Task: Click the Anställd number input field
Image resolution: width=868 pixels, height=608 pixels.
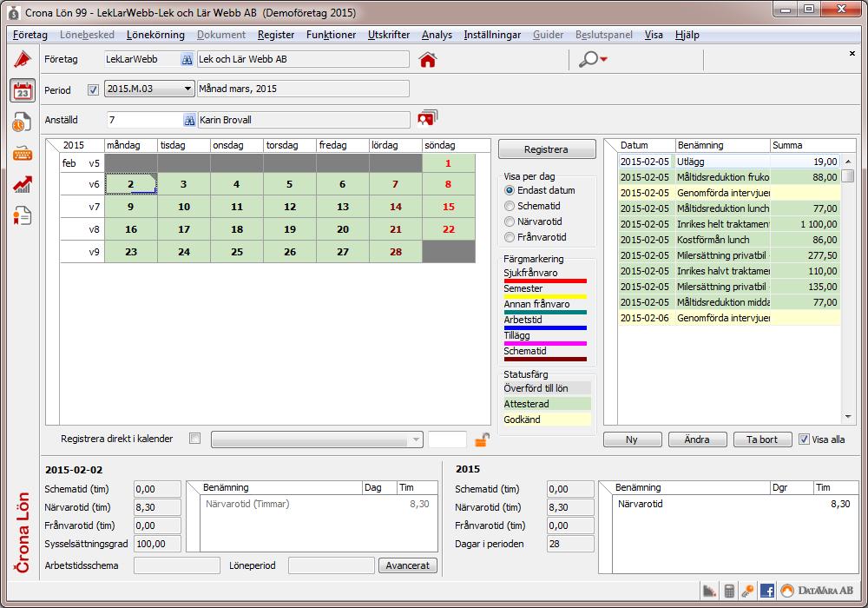Action: coord(144,120)
